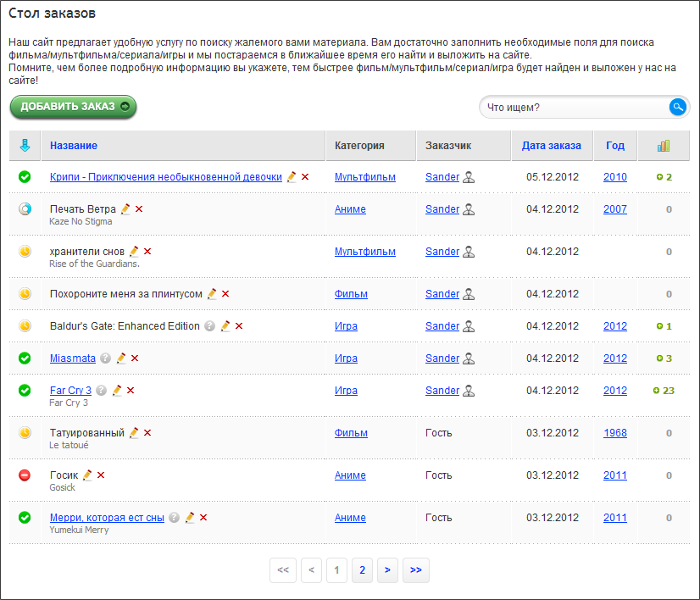Screen dimensions: 700x600
Task: Click the Аниме category for Печать Ветра
Action: 350,209
